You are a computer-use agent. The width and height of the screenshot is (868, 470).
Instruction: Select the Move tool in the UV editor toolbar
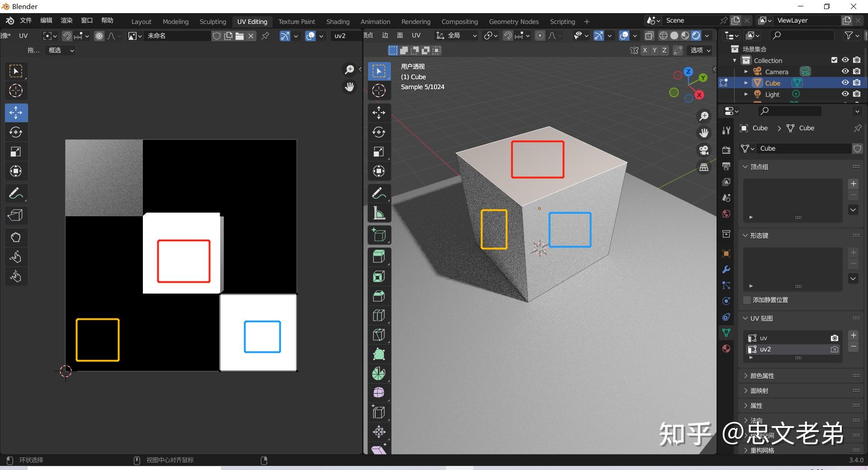point(16,113)
